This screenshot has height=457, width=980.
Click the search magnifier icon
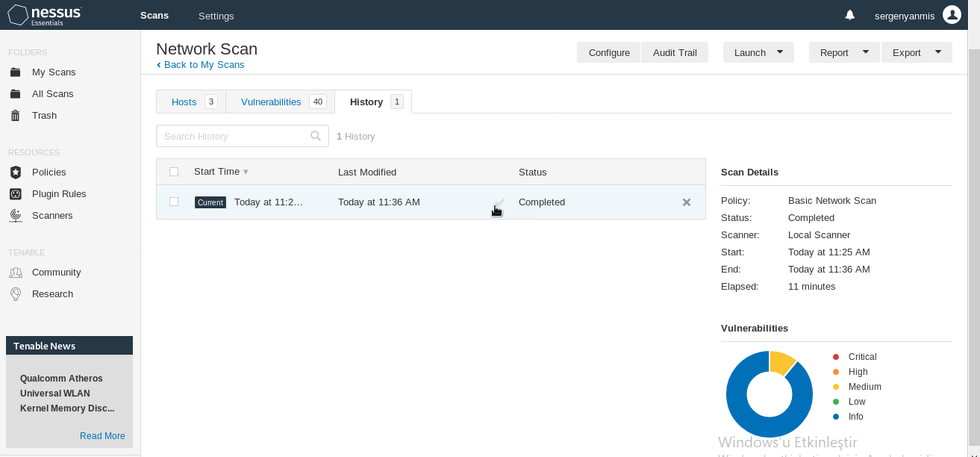[316, 136]
